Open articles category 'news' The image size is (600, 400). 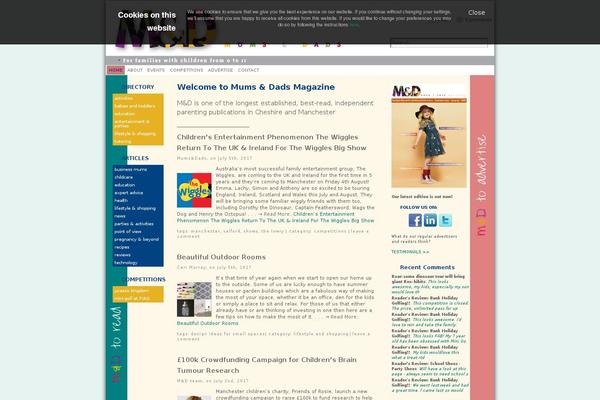[x=120, y=216]
